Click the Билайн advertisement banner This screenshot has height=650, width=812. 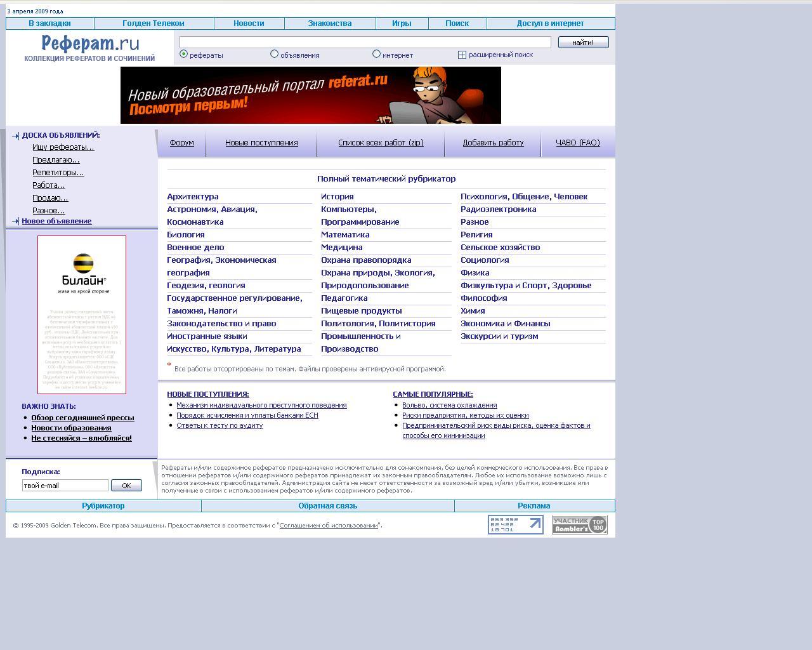pyautogui.click(x=82, y=315)
